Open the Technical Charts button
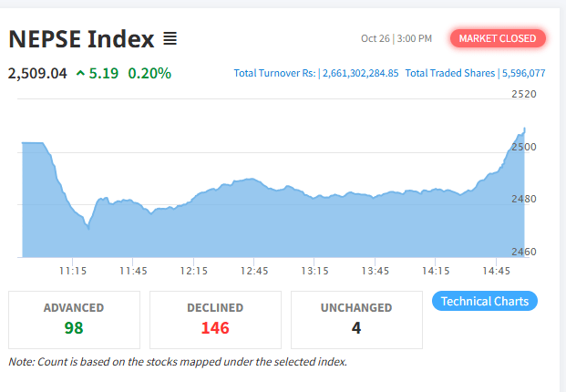This screenshot has width=566, height=392. (484, 301)
